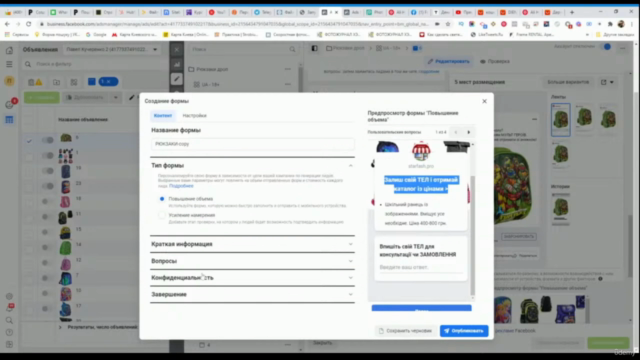Screen dimensions: 640x360
Task: Expand the Вопросы section
Action: coord(252,261)
